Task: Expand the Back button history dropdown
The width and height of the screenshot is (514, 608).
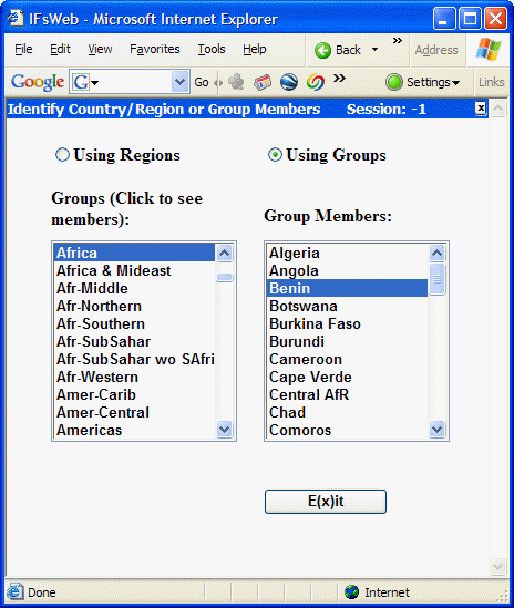Action: click(x=374, y=50)
